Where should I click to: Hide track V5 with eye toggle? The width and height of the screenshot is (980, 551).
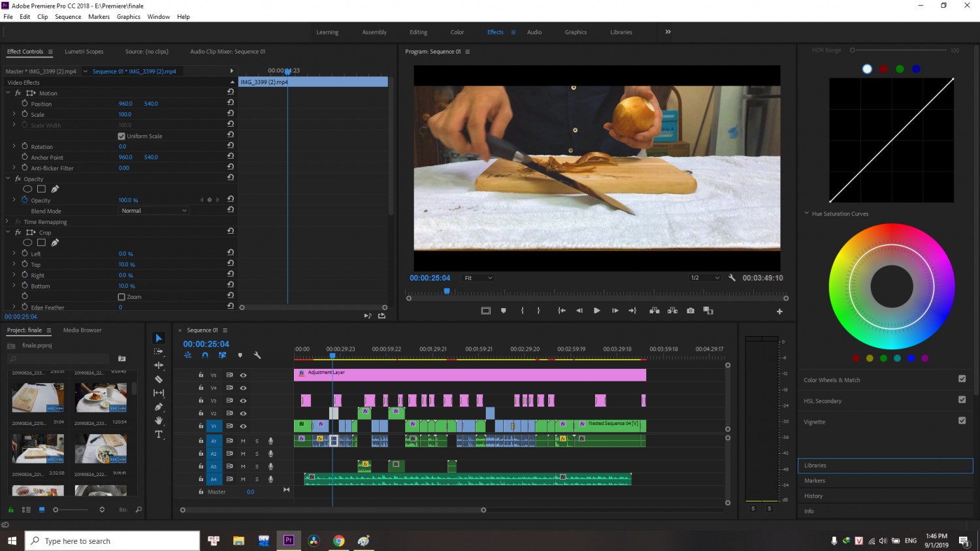click(x=243, y=375)
